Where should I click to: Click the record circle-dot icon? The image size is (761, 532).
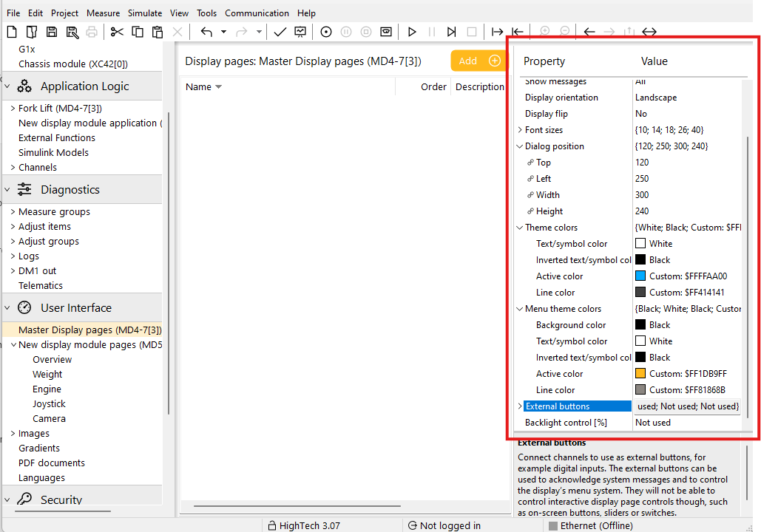pyautogui.click(x=326, y=32)
